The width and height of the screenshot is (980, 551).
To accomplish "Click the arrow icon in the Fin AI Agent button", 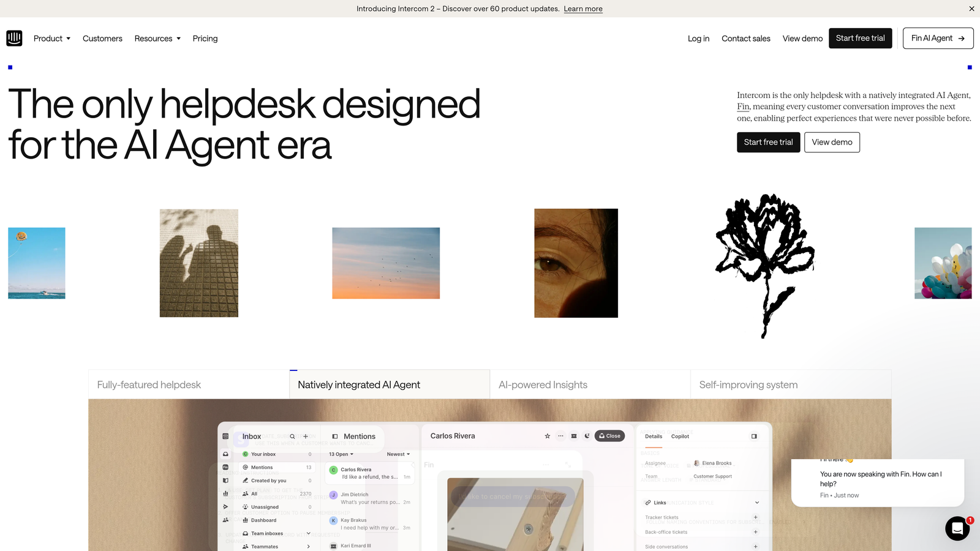I will pyautogui.click(x=962, y=39).
